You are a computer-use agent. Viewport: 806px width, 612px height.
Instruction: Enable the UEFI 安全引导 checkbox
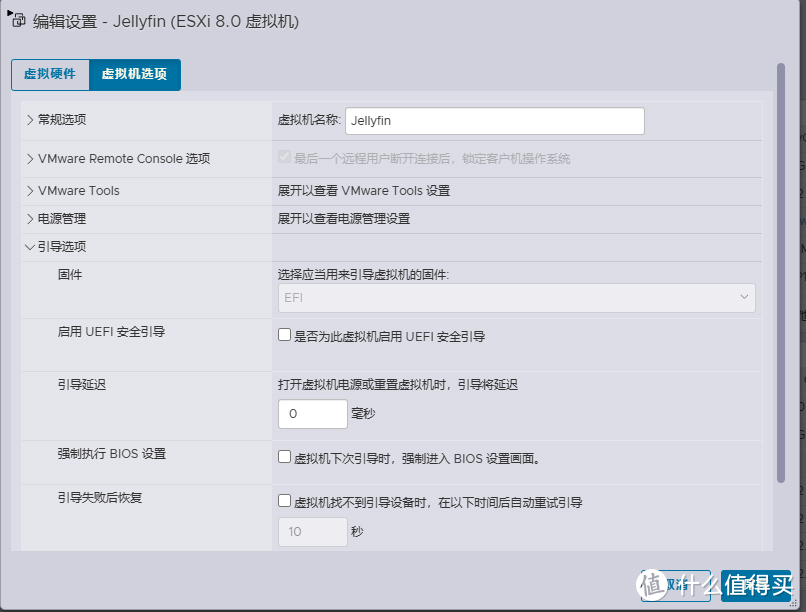(284, 336)
